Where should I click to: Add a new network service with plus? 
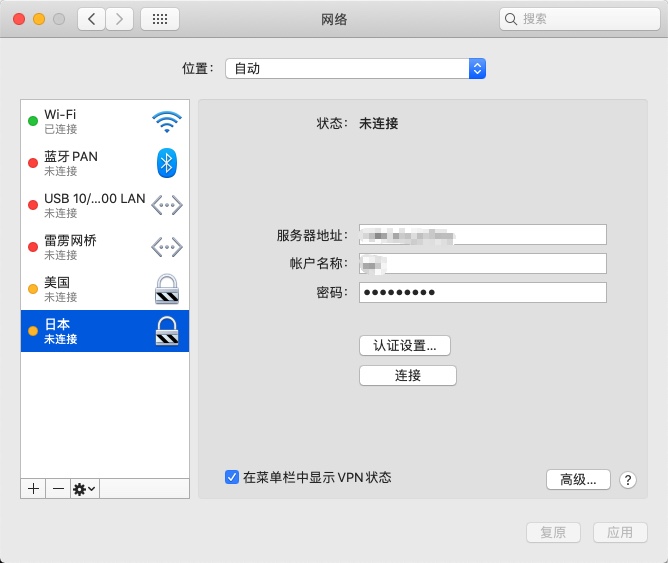33,488
